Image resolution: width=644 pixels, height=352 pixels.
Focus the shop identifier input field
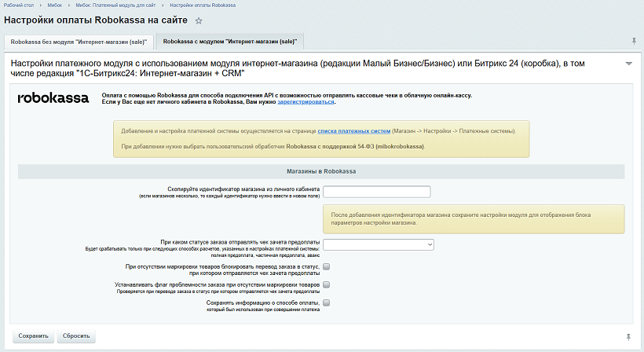pyautogui.click(x=377, y=192)
